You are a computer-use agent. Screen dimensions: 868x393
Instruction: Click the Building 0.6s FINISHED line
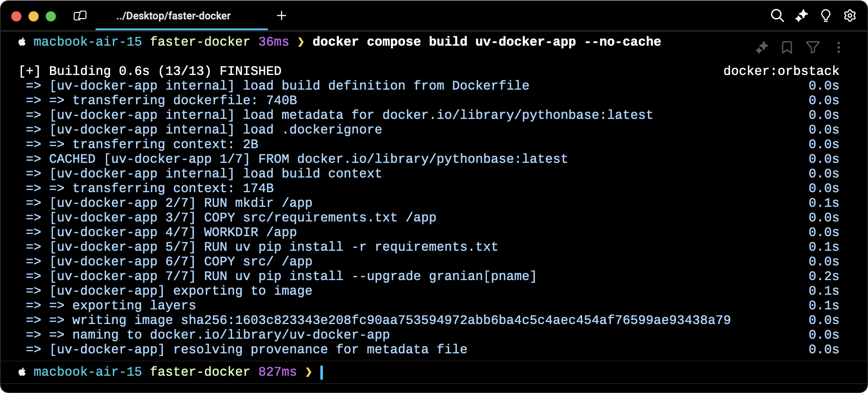[151, 71]
